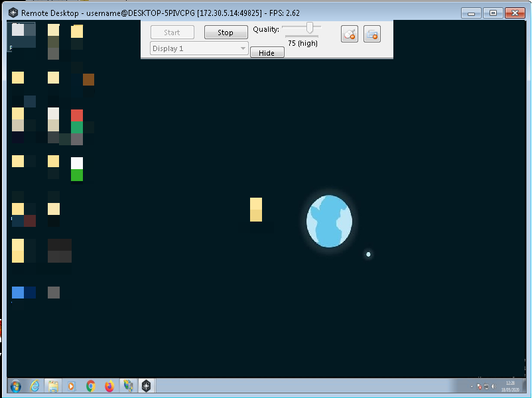
Task: Select the hexagon app taskbar icon
Action: click(146, 386)
